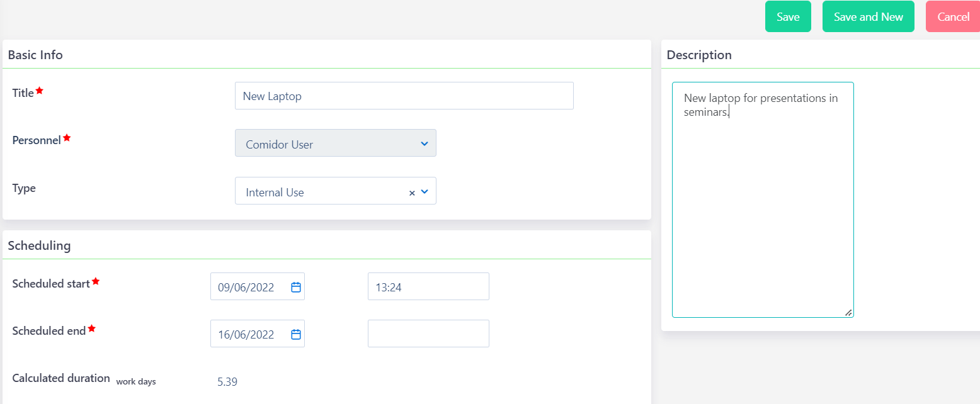This screenshot has width=980, height=404.
Task: Open the calendar picker for Scheduled end
Action: coord(295,334)
